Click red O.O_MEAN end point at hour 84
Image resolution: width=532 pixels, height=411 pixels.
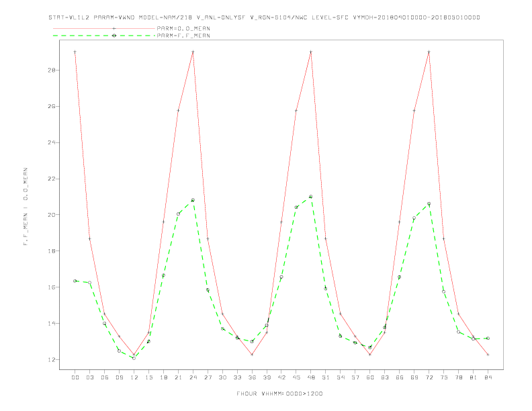point(488,355)
